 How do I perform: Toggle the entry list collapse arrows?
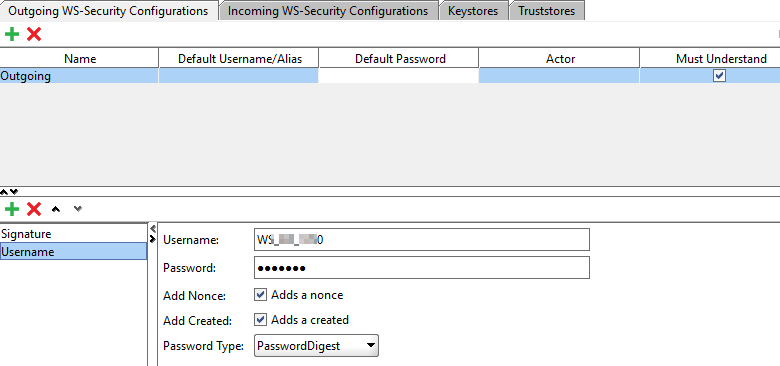(x=153, y=234)
